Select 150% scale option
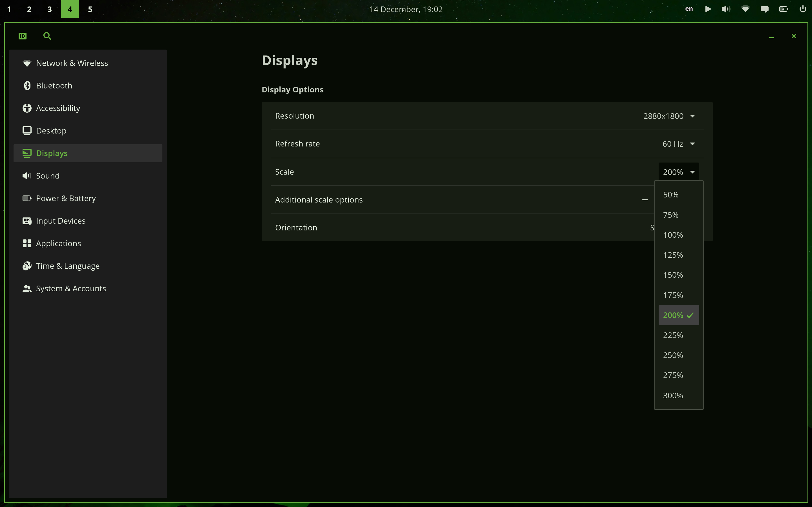Image resolution: width=812 pixels, height=507 pixels. [x=673, y=275]
